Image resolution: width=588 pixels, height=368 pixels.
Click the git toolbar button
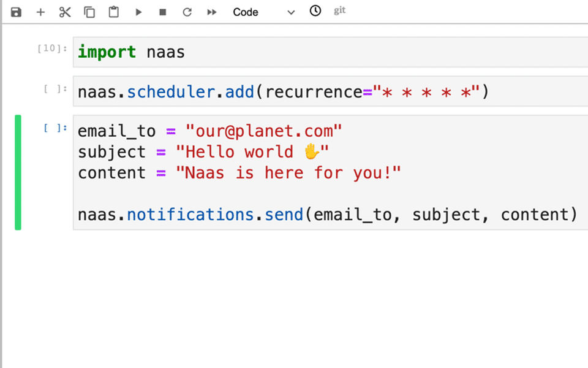(340, 10)
